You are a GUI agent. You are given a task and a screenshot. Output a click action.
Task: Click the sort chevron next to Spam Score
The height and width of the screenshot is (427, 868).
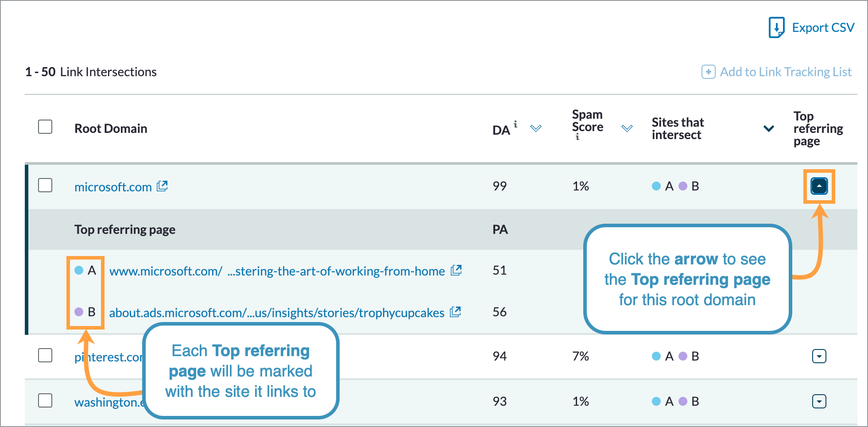[x=627, y=128]
